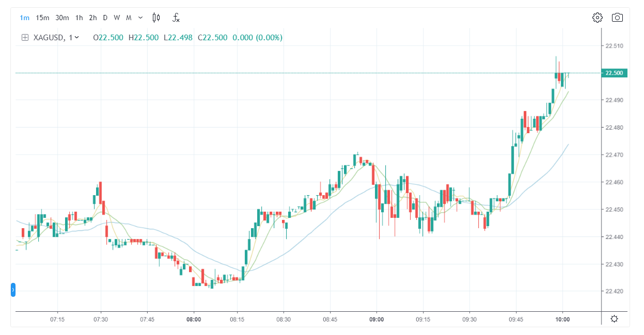Viewport: 644px width, 335px height.
Task: Click the 09:00 time axis label
Action: click(376, 320)
